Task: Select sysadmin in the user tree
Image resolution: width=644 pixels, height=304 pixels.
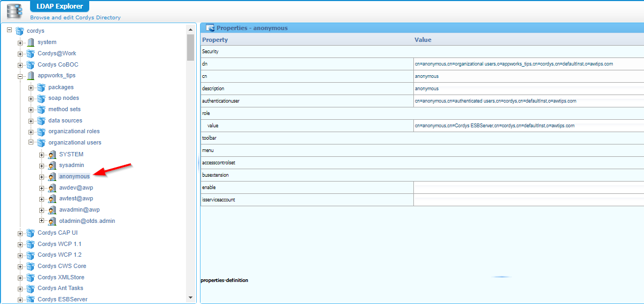Action: pyautogui.click(x=71, y=165)
